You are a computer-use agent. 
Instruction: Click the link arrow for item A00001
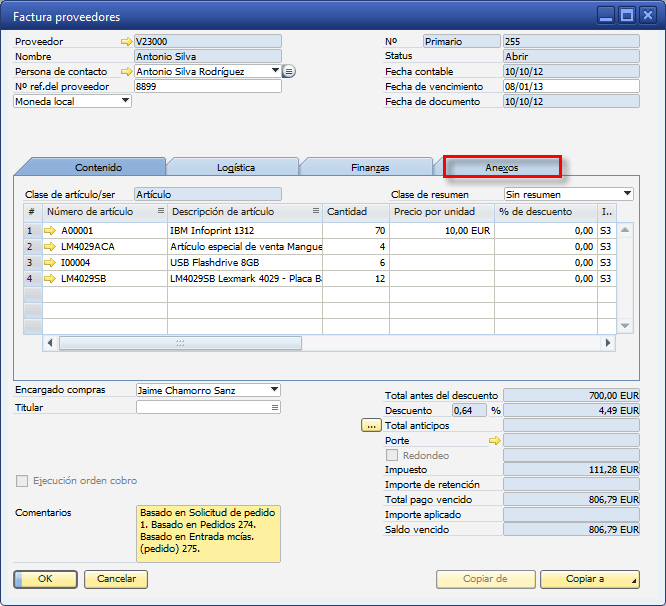tap(51, 230)
